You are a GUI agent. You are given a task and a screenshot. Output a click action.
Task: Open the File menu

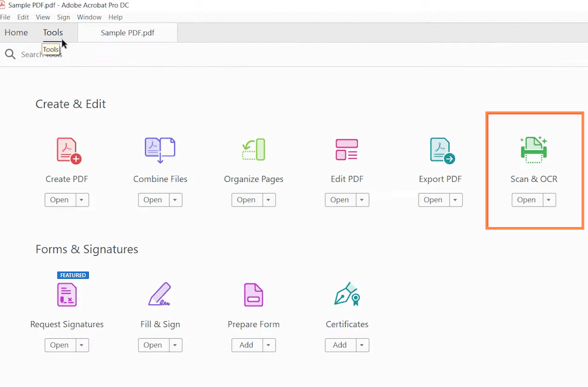(x=5, y=17)
